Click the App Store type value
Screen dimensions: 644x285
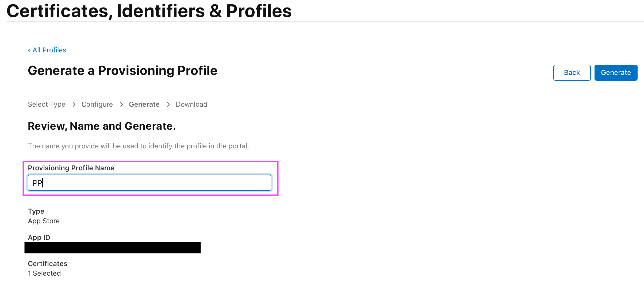(x=44, y=221)
